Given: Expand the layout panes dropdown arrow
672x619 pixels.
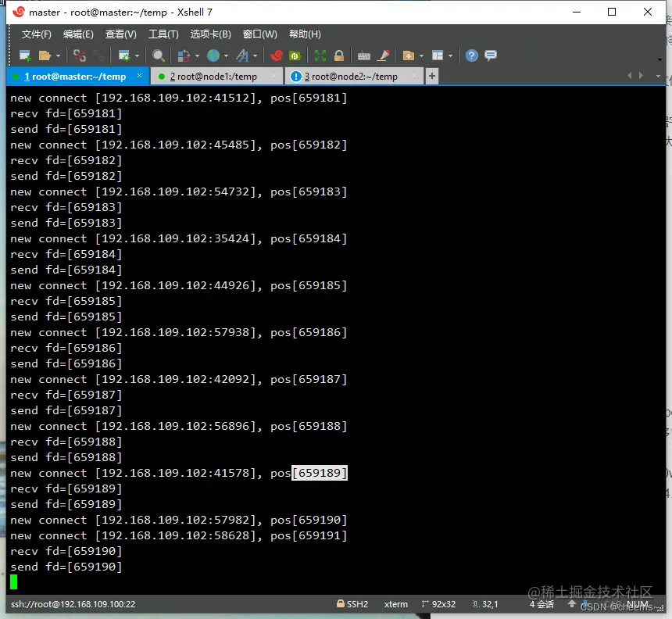Looking at the screenshot, I should (450, 55).
